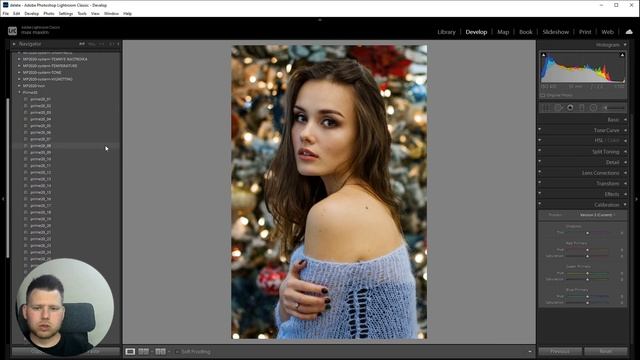Enable the Original Photo checkbox

pyautogui.click(x=543, y=95)
